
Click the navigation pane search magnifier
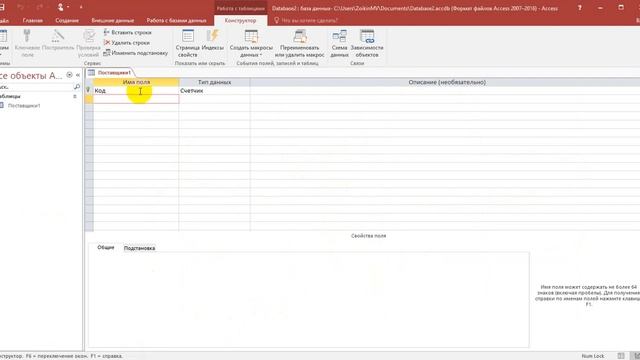coord(77,87)
